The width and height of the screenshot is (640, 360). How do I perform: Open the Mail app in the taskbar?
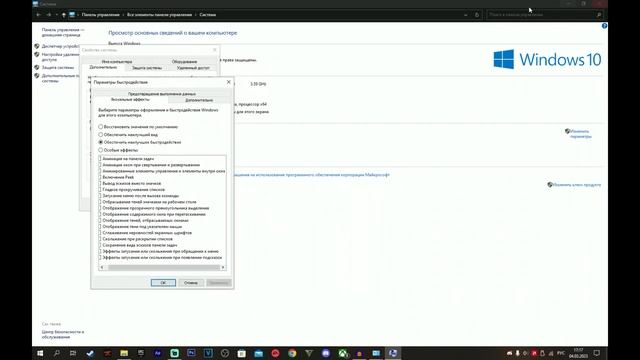(259, 353)
